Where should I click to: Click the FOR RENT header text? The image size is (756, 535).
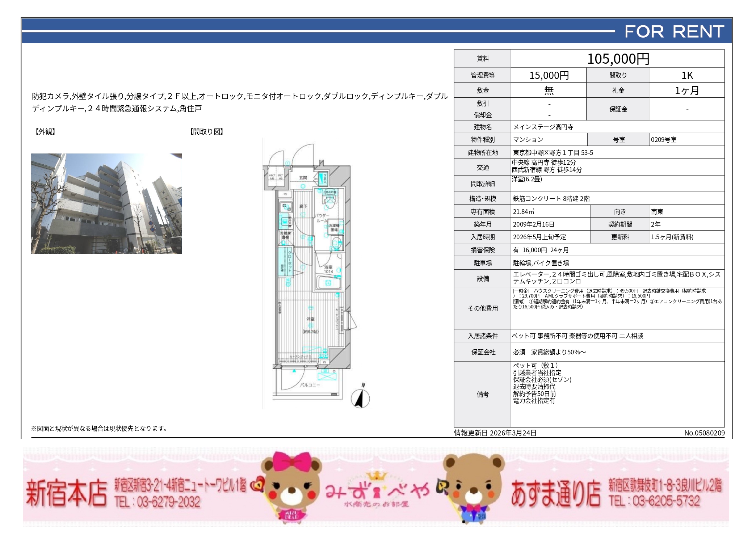point(674,32)
